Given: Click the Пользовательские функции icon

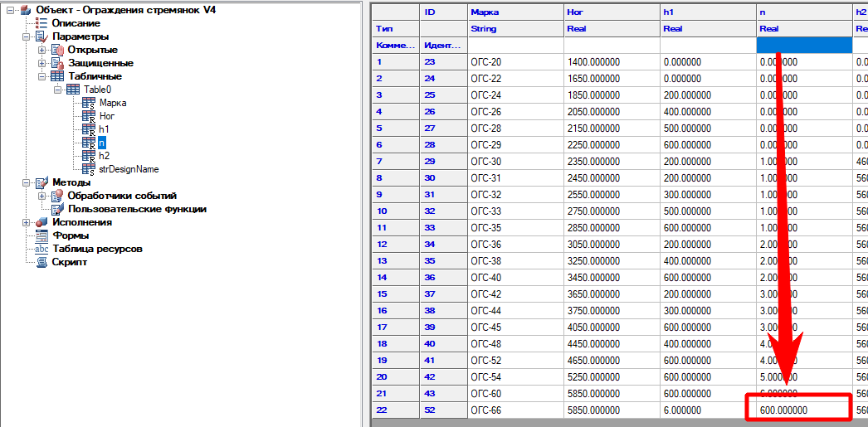Looking at the screenshot, I should pyautogui.click(x=57, y=209).
